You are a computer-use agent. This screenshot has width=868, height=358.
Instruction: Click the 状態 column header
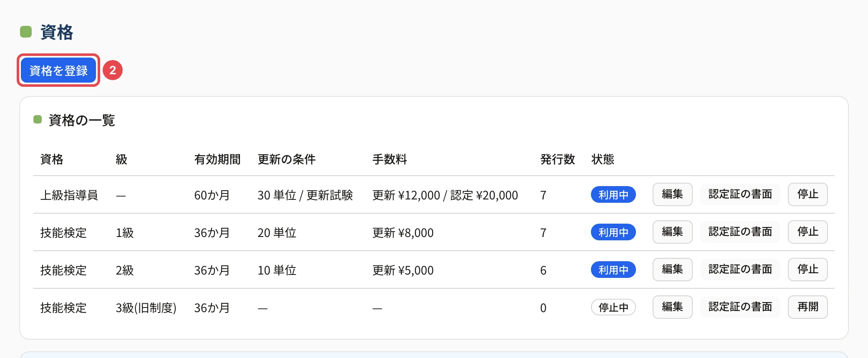click(x=603, y=159)
